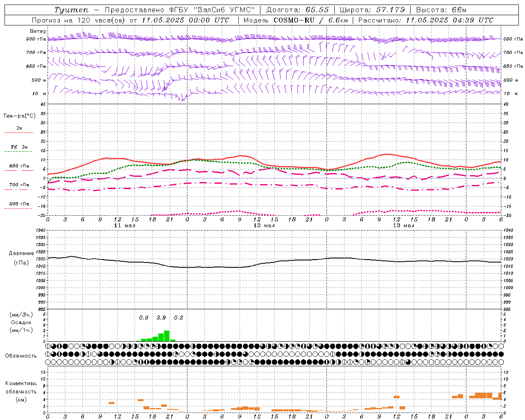This screenshot has width=525, height=420.
Task: Click the "13 мая" date label
Action: [404, 226]
